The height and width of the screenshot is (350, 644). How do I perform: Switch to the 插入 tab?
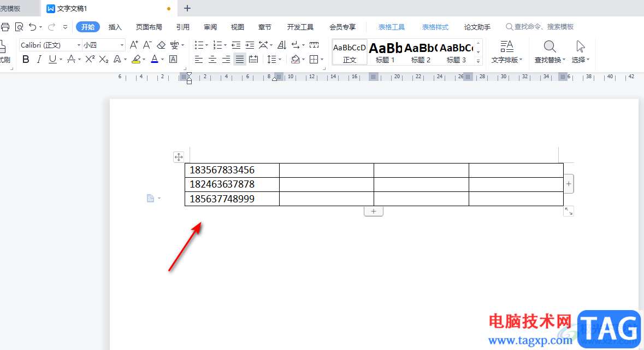coord(115,27)
